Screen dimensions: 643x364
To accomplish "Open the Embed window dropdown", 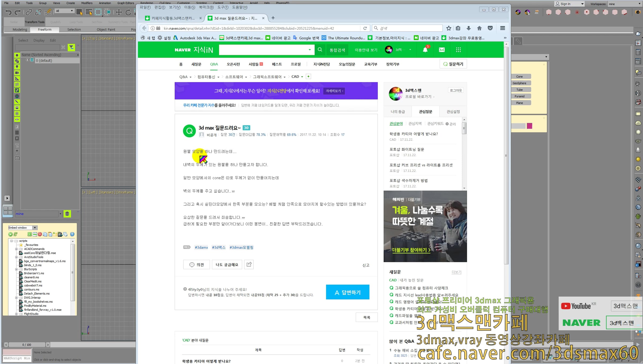I will [x=35, y=228].
